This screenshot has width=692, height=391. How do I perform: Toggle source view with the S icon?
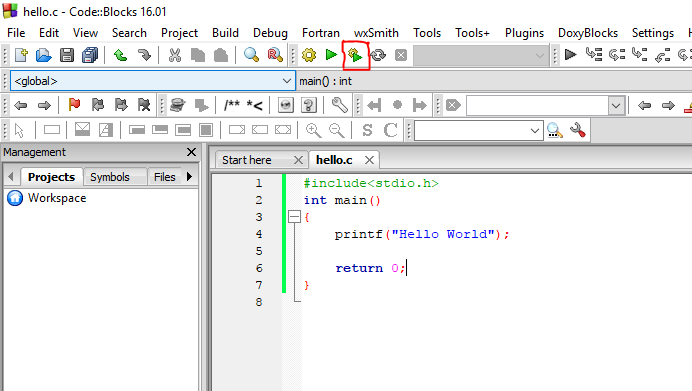[x=367, y=130]
